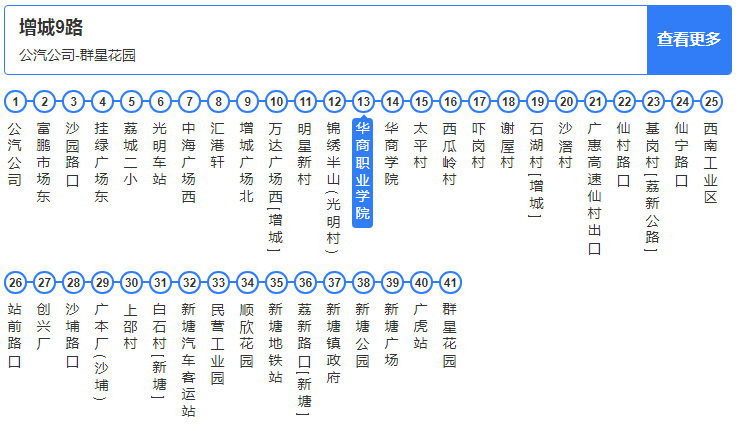The width and height of the screenshot is (739, 431).
Task: Select stop circle number 28
Action: 74,282
